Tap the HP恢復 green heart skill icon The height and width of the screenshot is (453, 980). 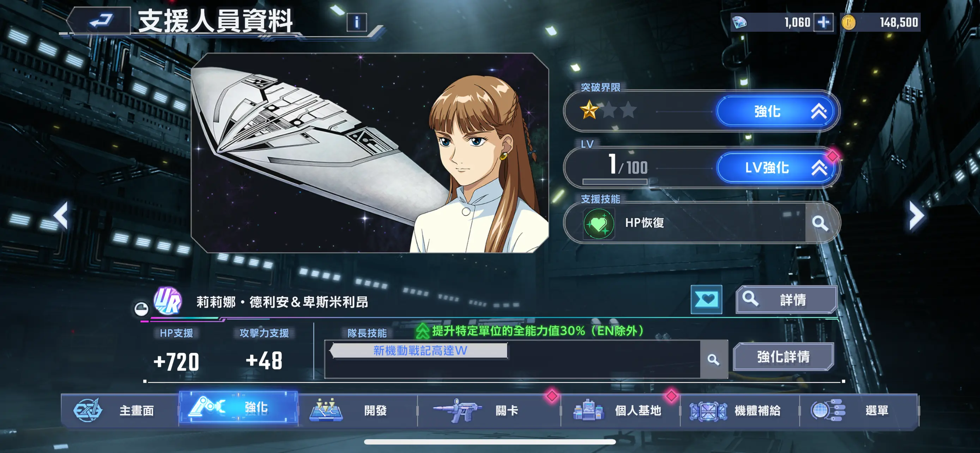point(598,224)
